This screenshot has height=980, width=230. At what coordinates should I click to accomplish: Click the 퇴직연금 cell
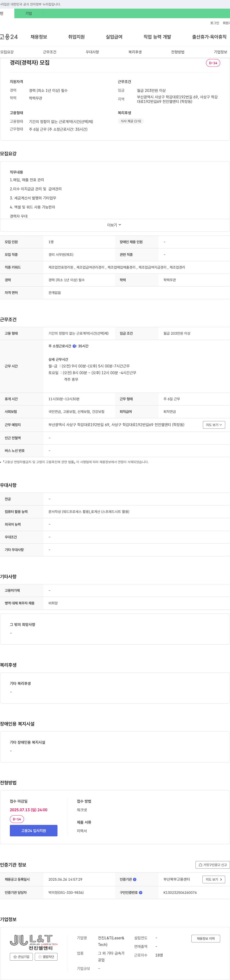169,412
